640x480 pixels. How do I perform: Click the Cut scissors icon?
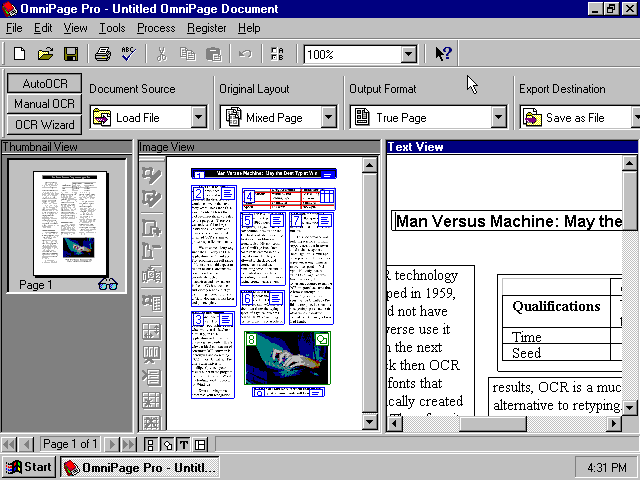pos(162,54)
